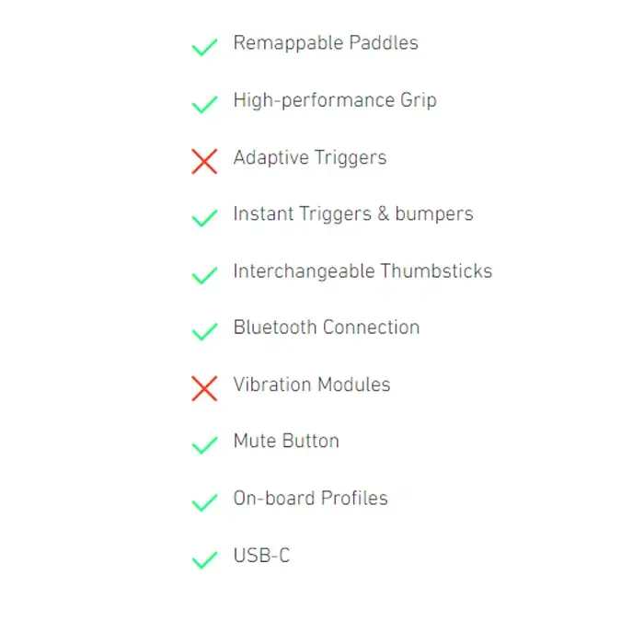Select the Vibration Modules text
Image resolution: width=644 pixels, height=644 pixels.
click(x=312, y=385)
